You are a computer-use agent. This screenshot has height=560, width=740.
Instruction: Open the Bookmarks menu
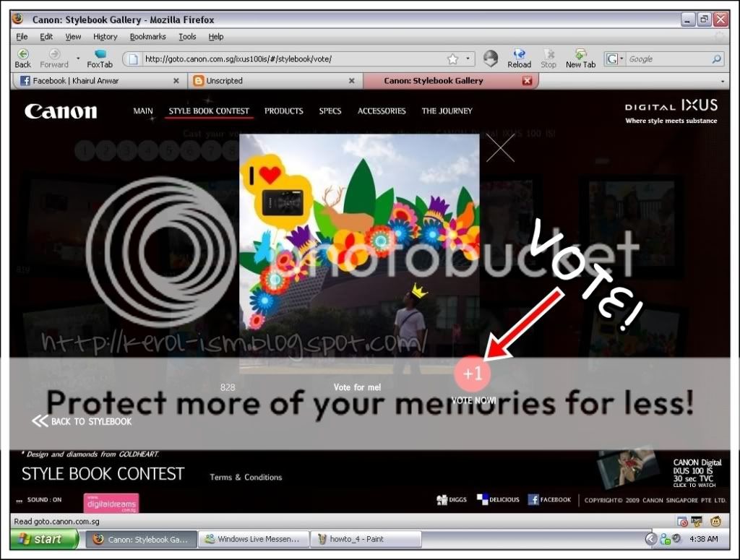point(147,36)
